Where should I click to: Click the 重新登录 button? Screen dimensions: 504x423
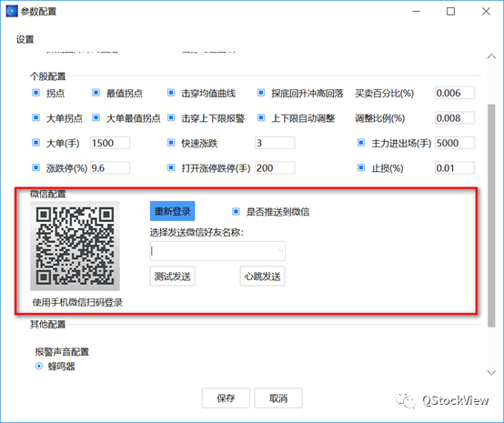pyautogui.click(x=172, y=211)
